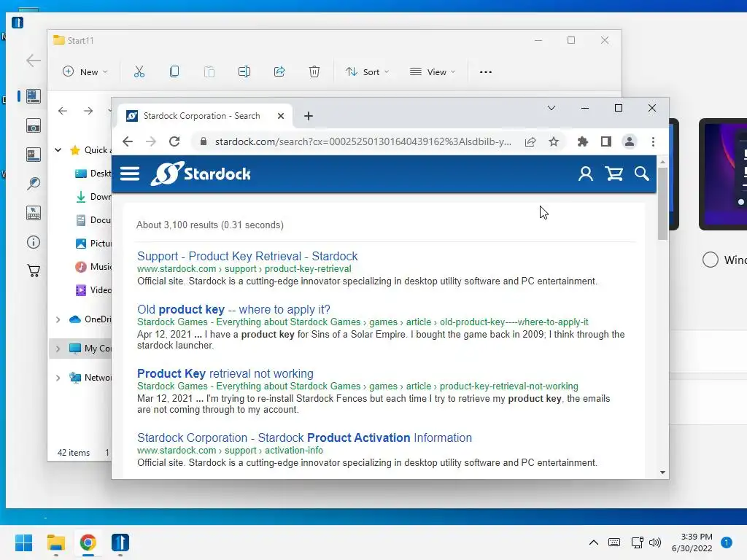Open a new Chrome tab

pyautogui.click(x=309, y=116)
